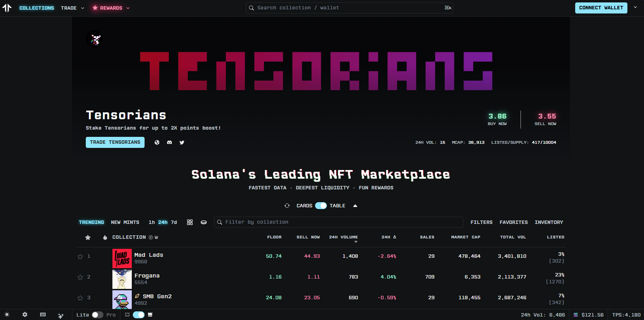
Task: Click the flame column header icon
Action: coord(105,237)
